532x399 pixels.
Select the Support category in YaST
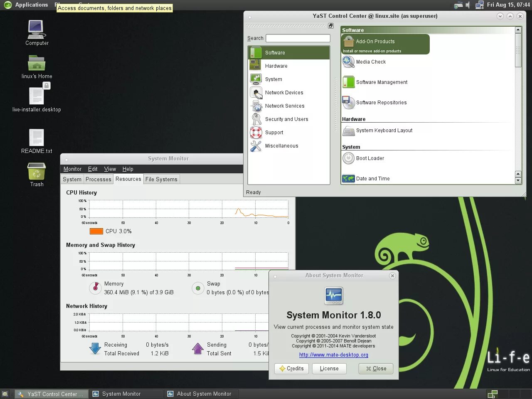tap(289, 133)
